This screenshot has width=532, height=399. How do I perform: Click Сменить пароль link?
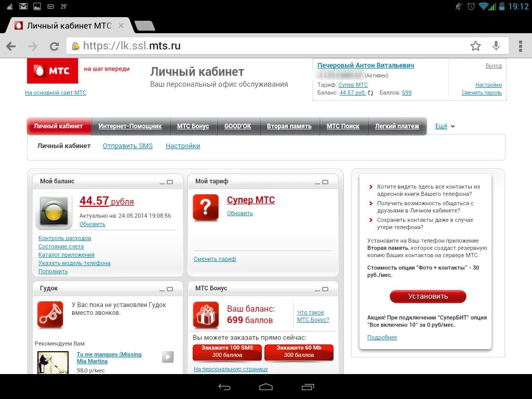coord(482,92)
